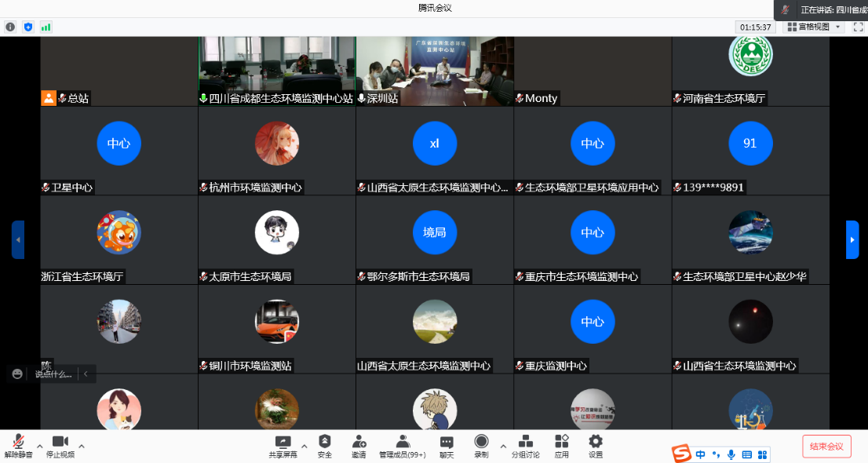Click the 浙江省生态环境厅 cartoon avatar
This screenshot has width=868, height=463.
pos(119,232)
